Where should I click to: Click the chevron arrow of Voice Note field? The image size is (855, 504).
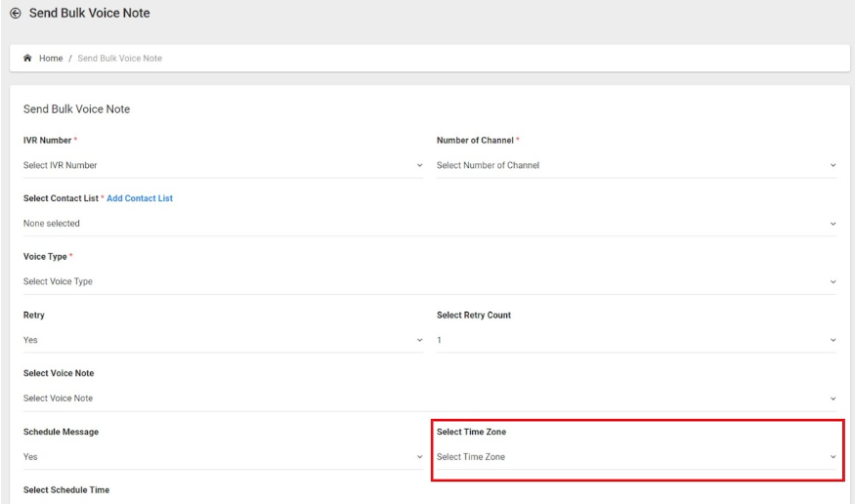(x=833, y=399)
